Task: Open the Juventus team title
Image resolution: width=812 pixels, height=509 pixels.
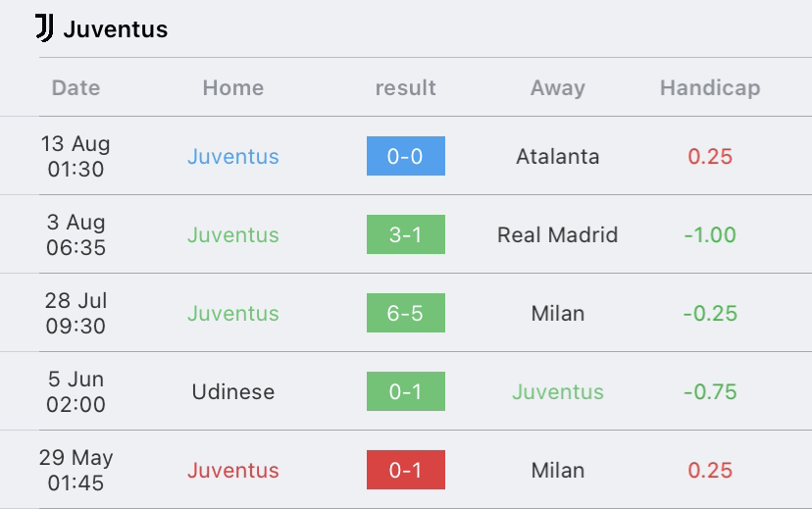Action: point(116,29)
